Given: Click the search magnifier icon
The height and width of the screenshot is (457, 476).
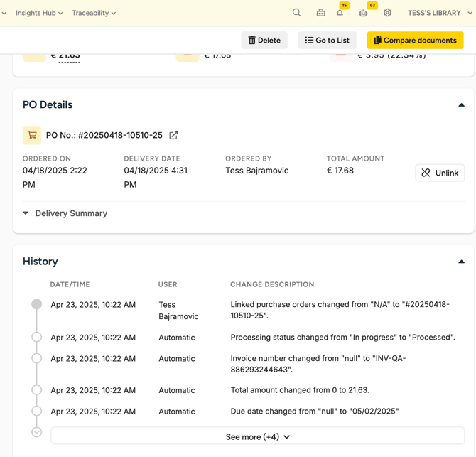Looking at the screenshot, I should click(x=297, y=13).
